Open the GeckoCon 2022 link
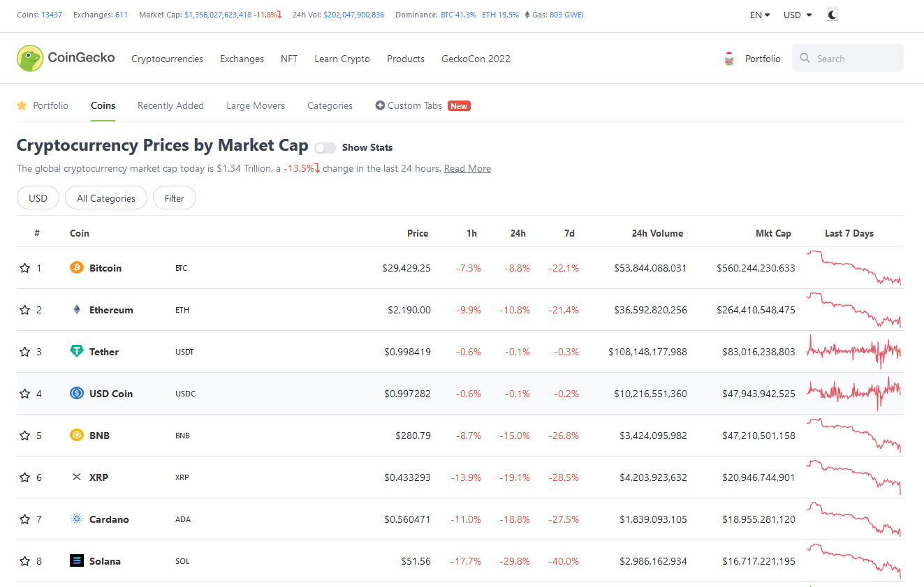The image size is (924, 587). pyautogui.click(x=476, y=59)
